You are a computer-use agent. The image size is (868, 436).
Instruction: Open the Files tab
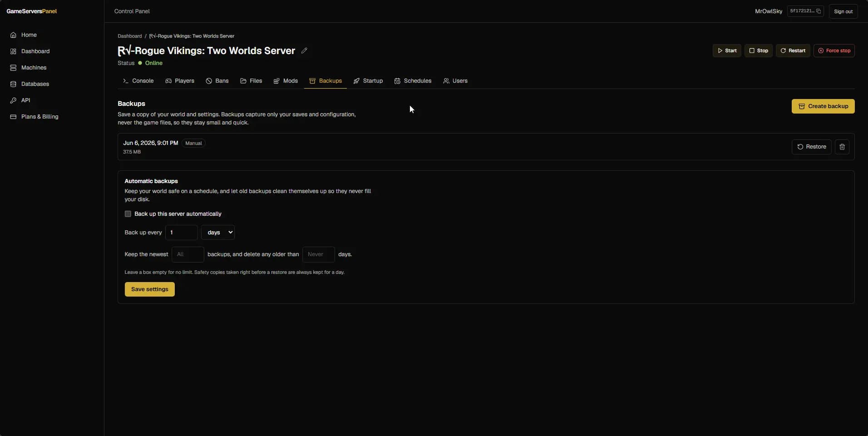coord(251,81)
